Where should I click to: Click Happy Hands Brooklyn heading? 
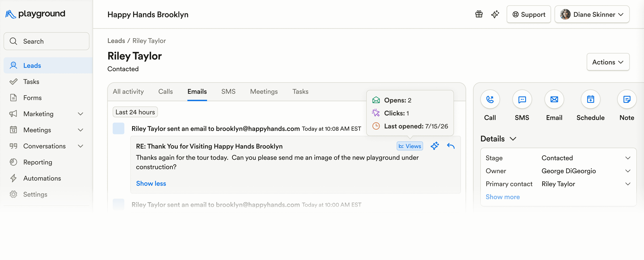[148, 14]
